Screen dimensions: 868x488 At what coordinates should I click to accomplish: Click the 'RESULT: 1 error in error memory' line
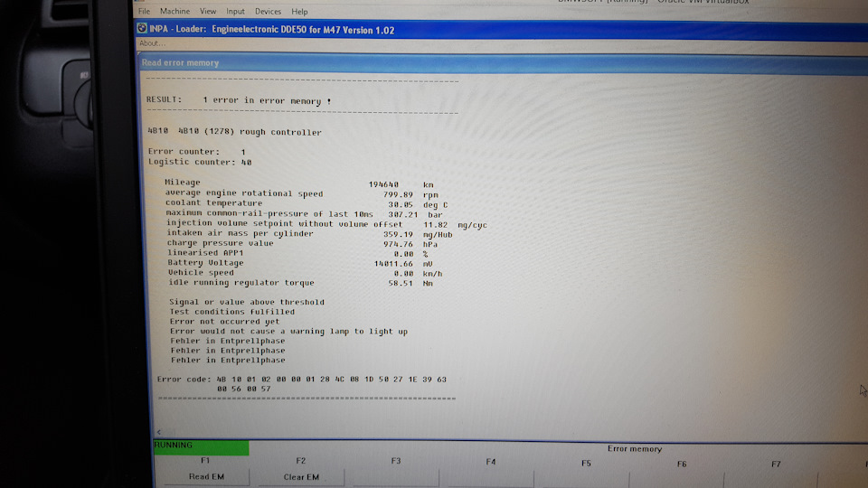coord(239,100)
